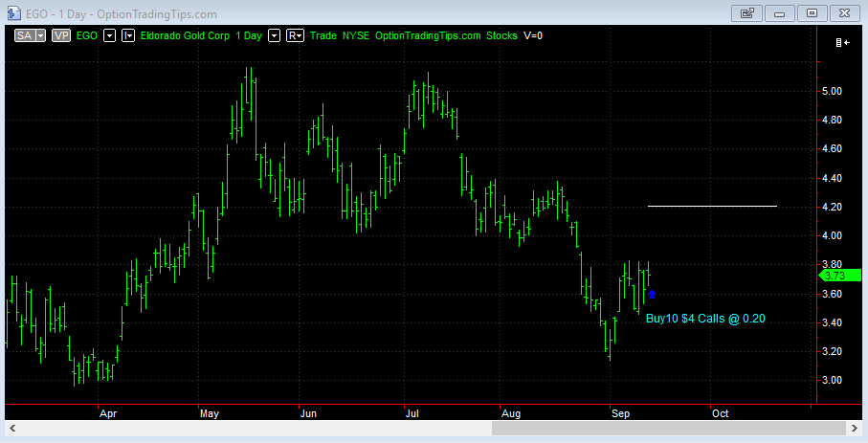Click the blue buy arrow marker

[652, 294]
